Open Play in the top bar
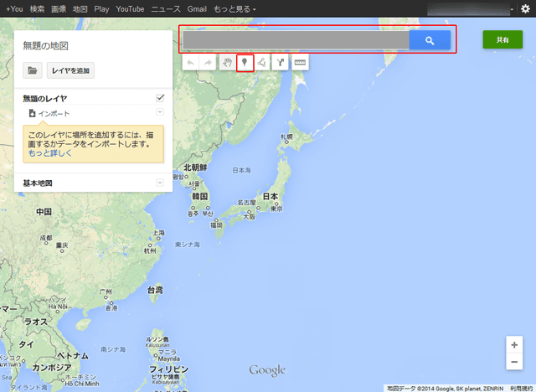The width and height of the screenshot is (536, 392). [101, 9]
